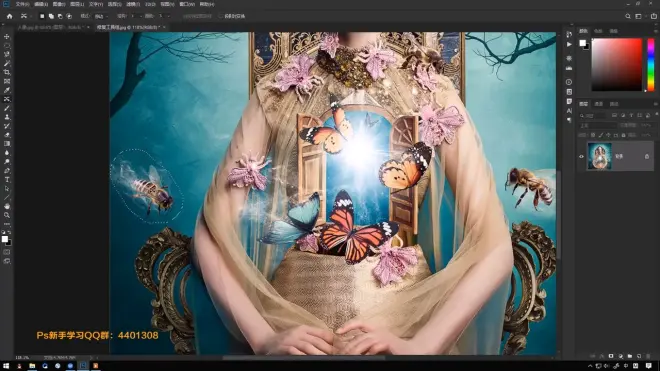Pick a color in the red color field
The width and height of the screenshot is (660, 371).
(x=617, y=64)
